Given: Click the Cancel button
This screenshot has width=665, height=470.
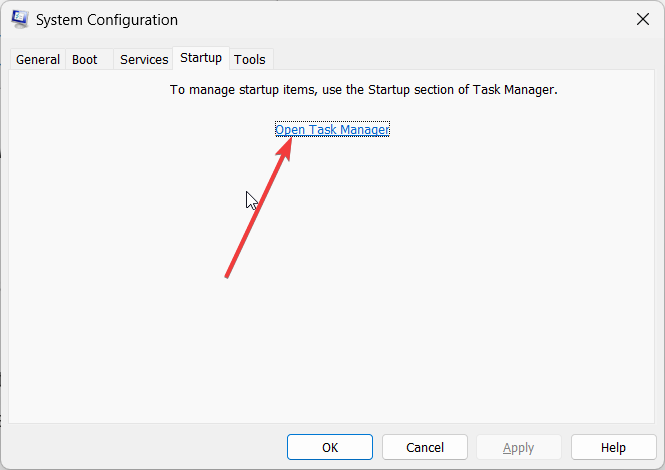Looking at the screenshot, I should pyautogui.click(x=425, y=447).
